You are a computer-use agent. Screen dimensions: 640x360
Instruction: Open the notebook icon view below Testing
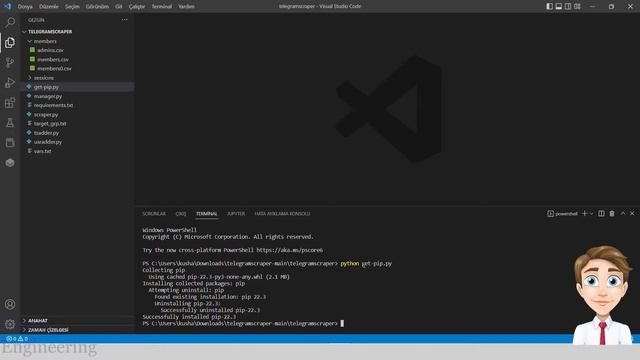10,142
